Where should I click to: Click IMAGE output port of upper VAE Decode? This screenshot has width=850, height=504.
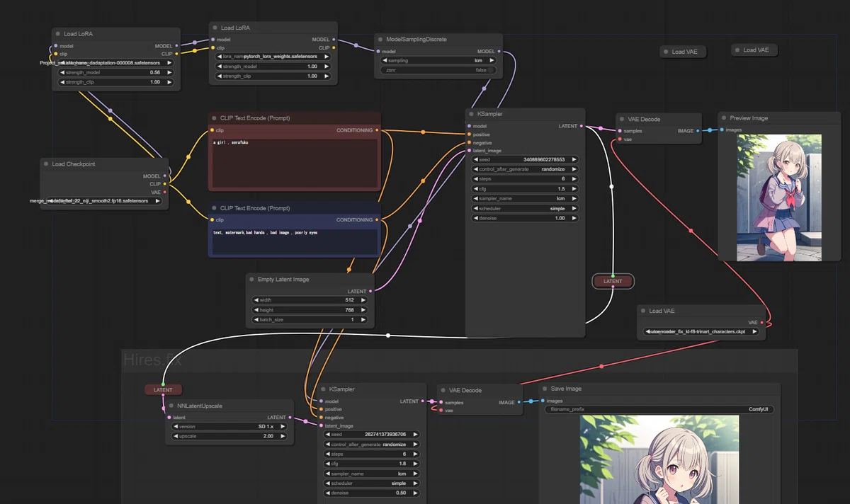pyautogui.click(x=698, y=131)
